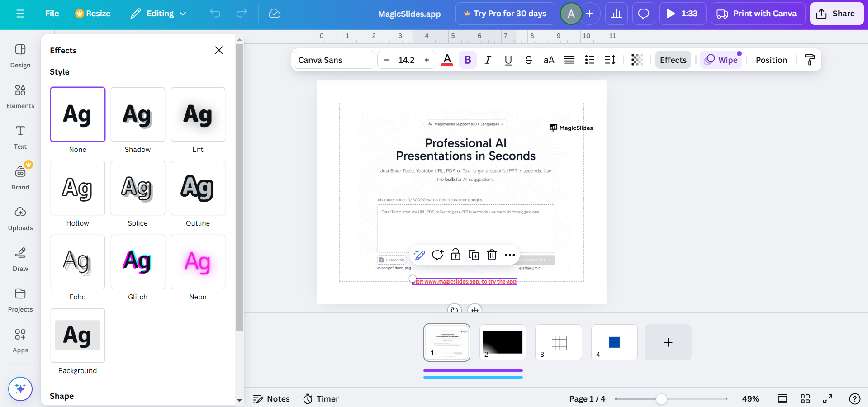Screen dimensions: 868x407
Task: Click the Share button
Action: click(836, 14)
